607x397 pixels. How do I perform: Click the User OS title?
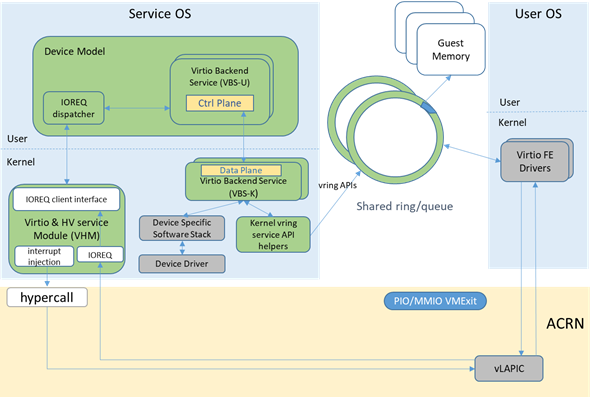(538, 14)
